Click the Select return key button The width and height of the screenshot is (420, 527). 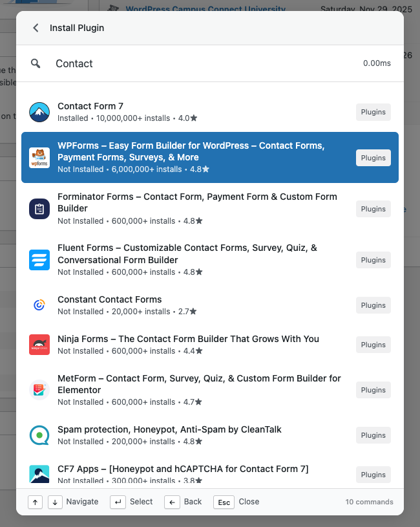118,502
